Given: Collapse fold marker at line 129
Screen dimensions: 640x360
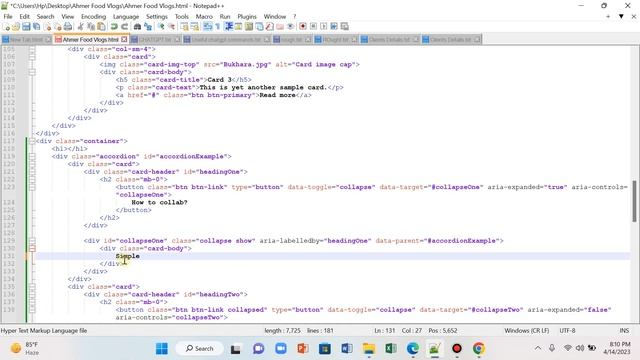Looking at the screenshot, I should [x=32, y=241].
